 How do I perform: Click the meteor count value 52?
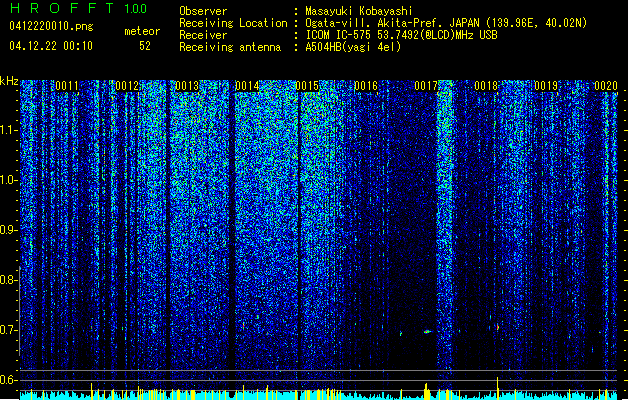click(145, 46)
